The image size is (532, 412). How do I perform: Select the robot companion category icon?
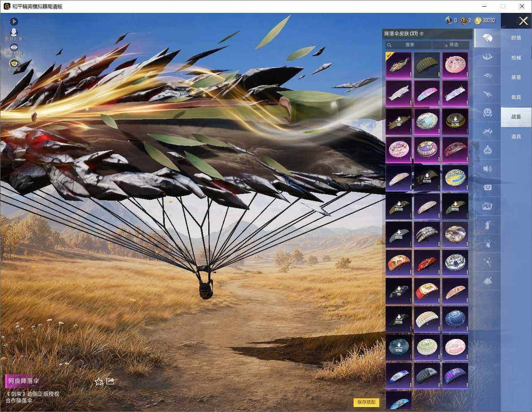488,150
